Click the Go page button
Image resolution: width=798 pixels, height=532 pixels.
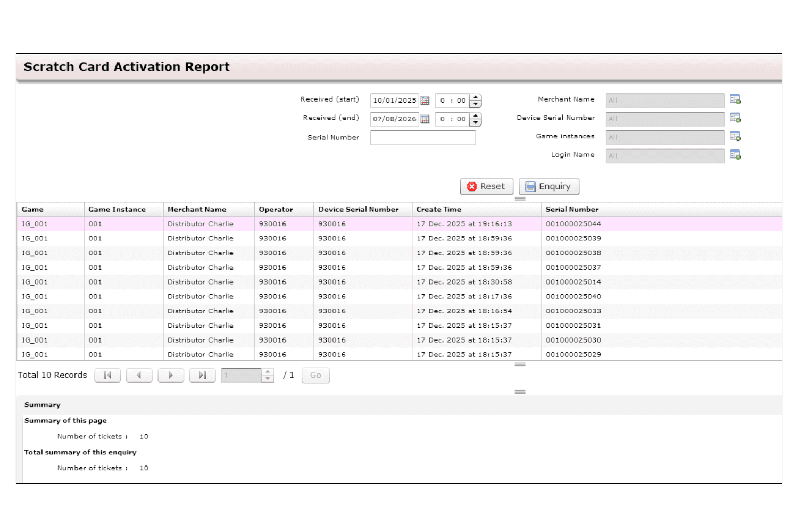coord(316,375)
